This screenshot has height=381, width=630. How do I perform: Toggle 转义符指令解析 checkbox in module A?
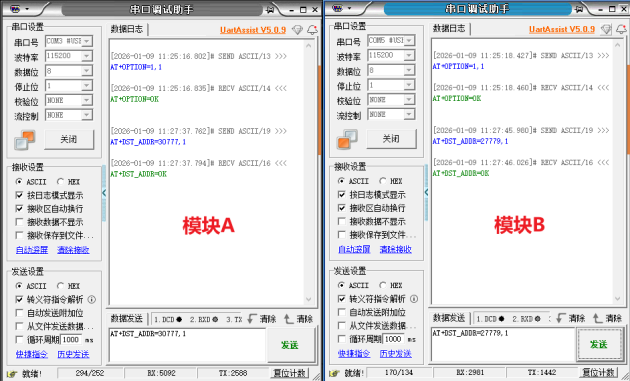point(19,299)
